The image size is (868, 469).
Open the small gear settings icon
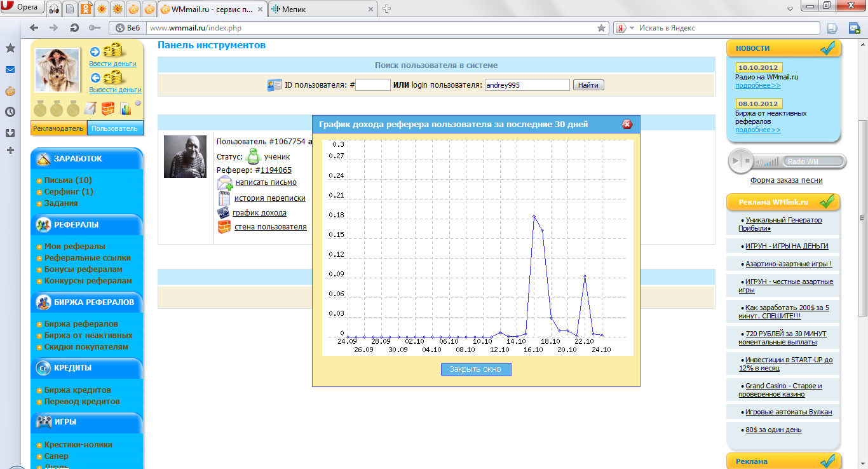point(138,103)
